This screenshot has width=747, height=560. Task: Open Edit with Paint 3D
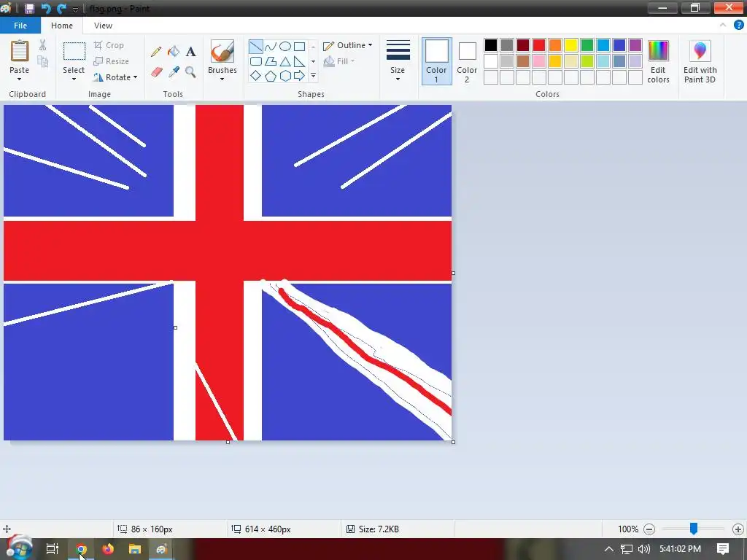700,62
